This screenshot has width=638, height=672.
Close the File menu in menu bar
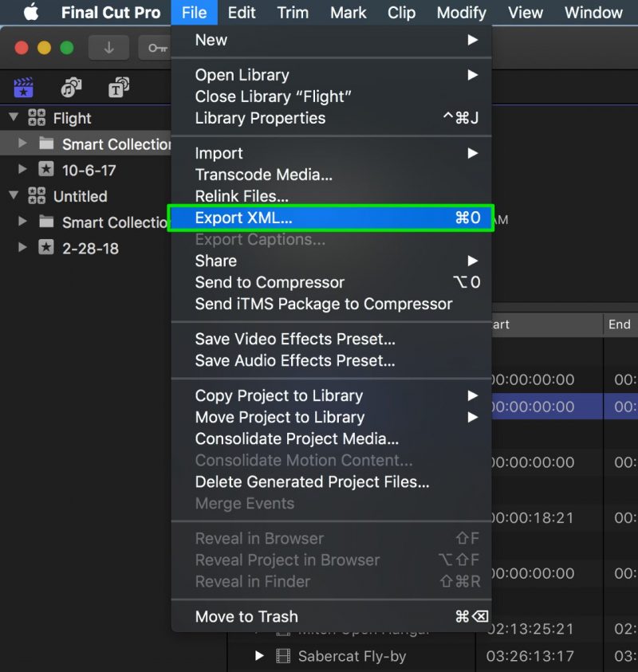(195, 13)
